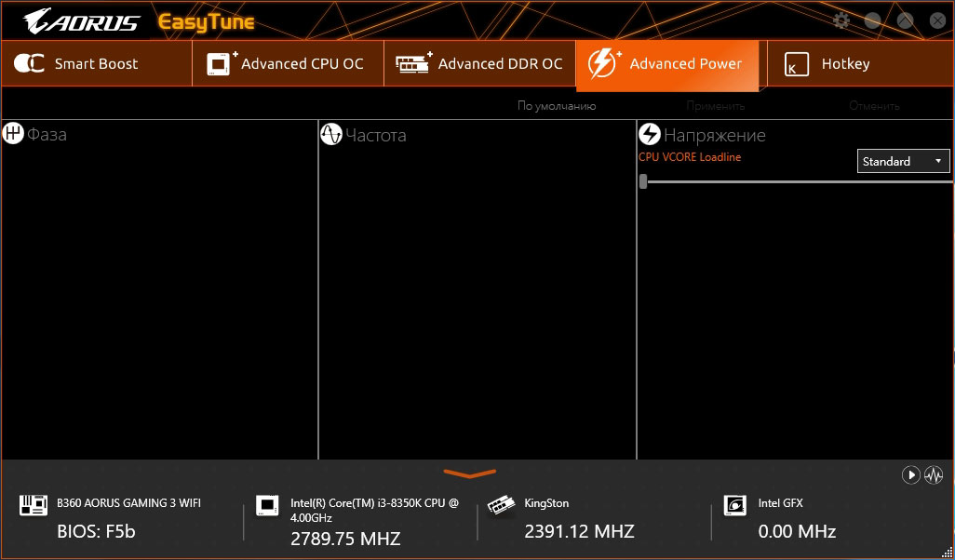Click the window's up-arrow button
Screen dimensions: 955x560
[x=905, y=20]
